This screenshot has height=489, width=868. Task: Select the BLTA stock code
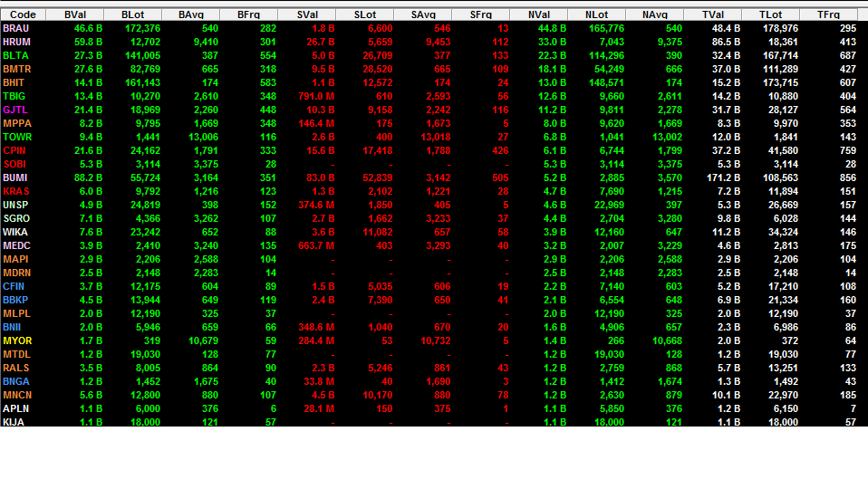pos(15,55)
